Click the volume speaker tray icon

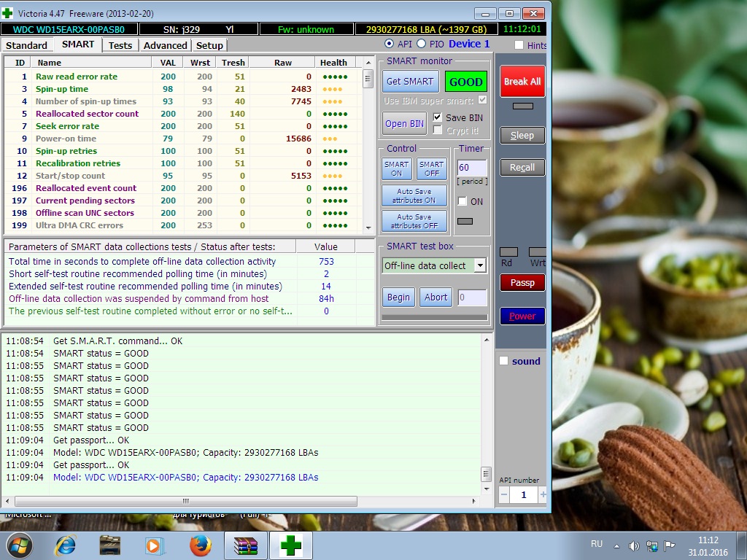pos(634,545)
